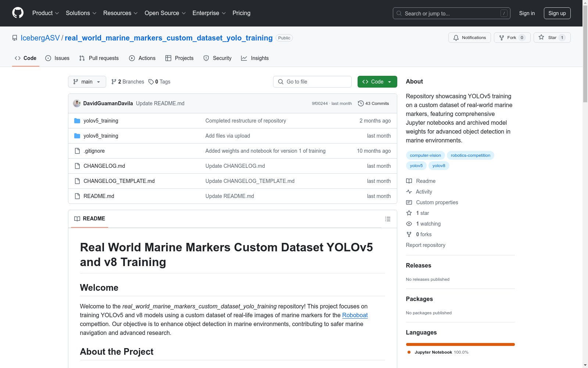This screenshot has height=368, width=588.
Task: Click the README.md file icon
Action: click(x=77, y=196)
